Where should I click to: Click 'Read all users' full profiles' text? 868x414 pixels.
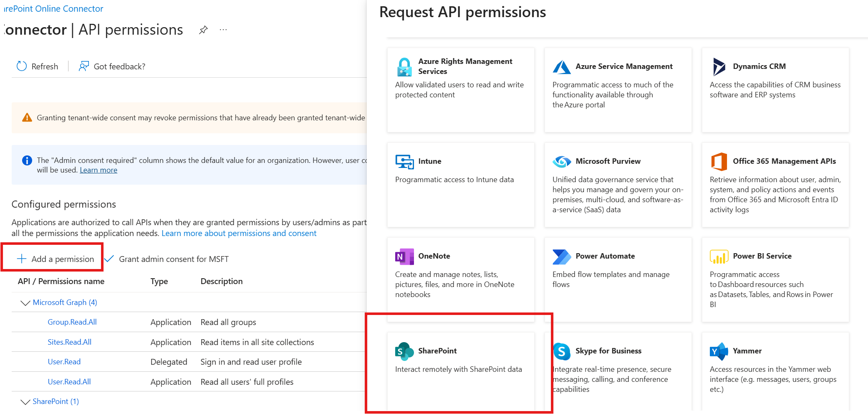click(247, 382)
